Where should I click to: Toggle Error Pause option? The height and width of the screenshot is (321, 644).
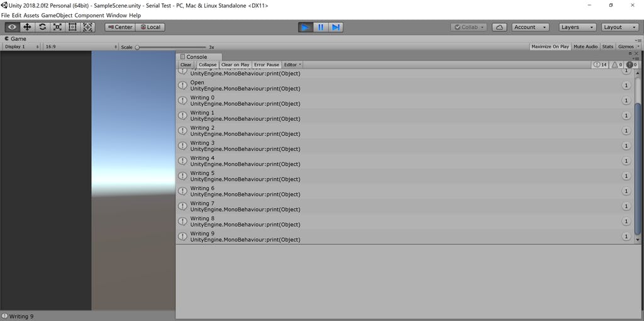tap(267, 65)
